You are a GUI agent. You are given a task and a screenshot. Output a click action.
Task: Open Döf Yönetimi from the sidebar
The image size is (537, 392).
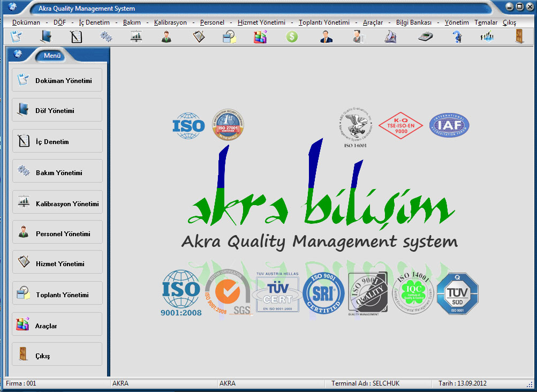(57, 110)
